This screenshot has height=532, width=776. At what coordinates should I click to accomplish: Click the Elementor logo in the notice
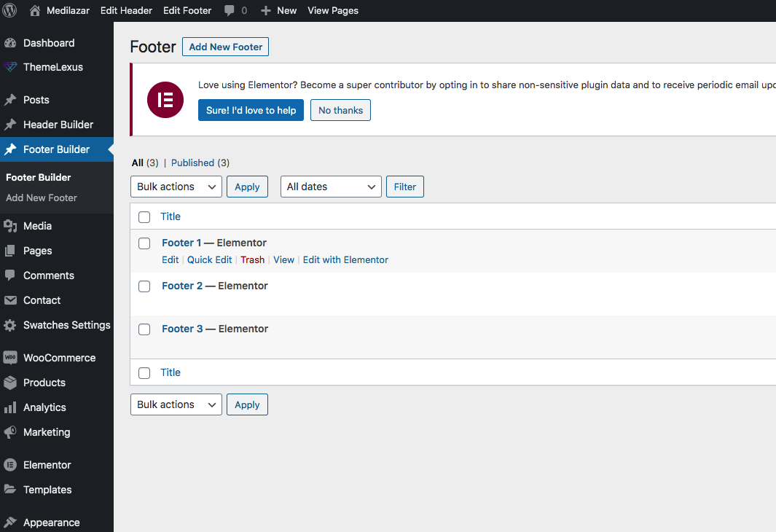[165, 100]
